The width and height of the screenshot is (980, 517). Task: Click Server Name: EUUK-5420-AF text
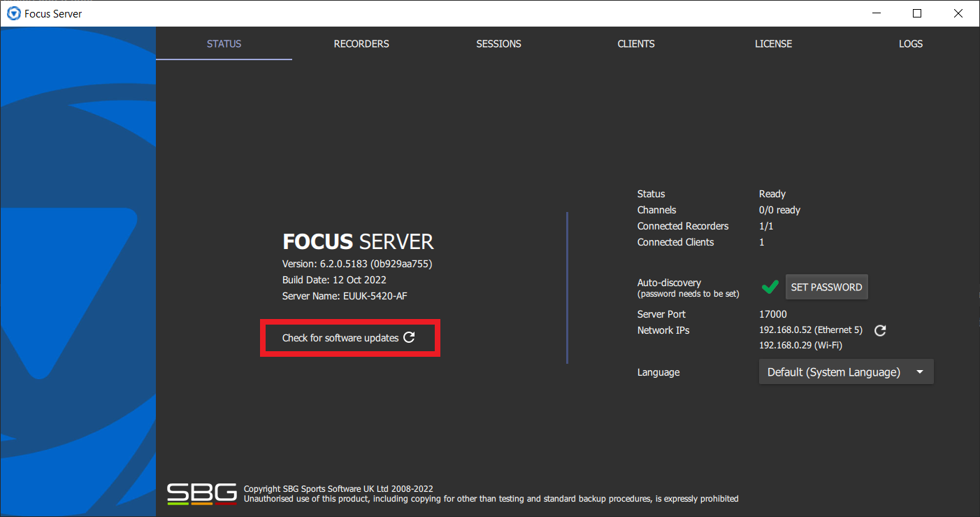pos(345,296)
